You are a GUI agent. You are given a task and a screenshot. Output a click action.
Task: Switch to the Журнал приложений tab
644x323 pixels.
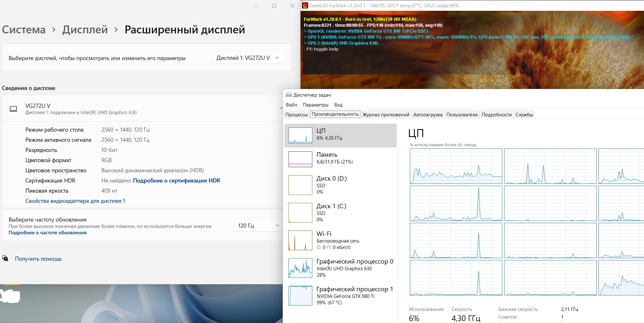tap(386, 115)
